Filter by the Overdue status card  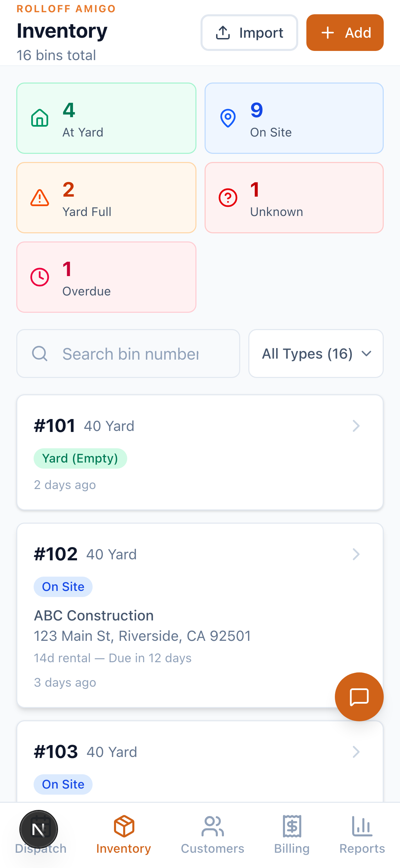click(x=106, y=277)
